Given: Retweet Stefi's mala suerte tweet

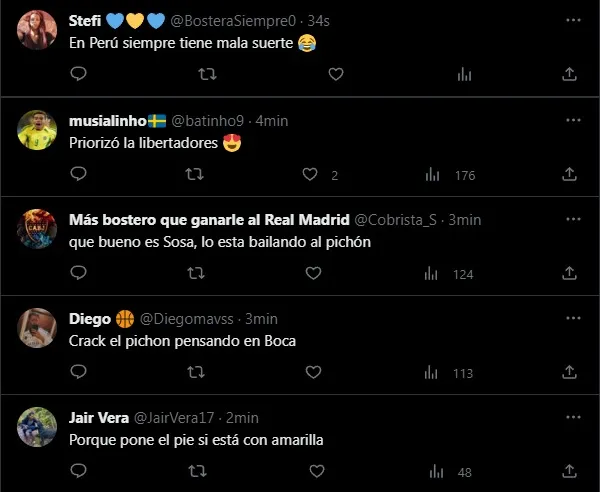Looking at the screenshot, I should (x=207, y=74).
